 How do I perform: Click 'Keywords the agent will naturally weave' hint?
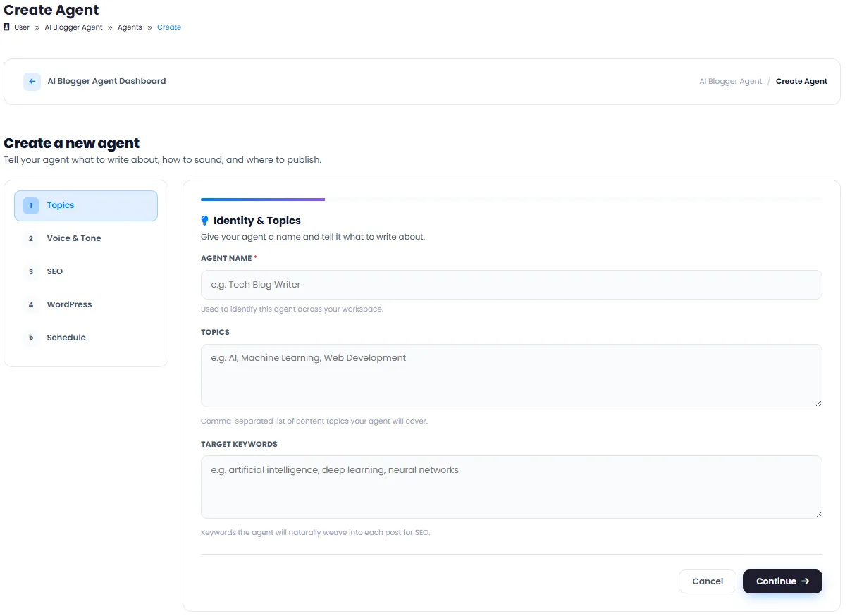[316, 533]
